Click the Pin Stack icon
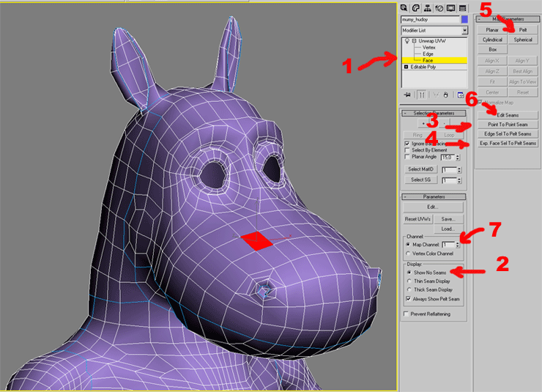This screenshot has width=542, height=392. 407,95
